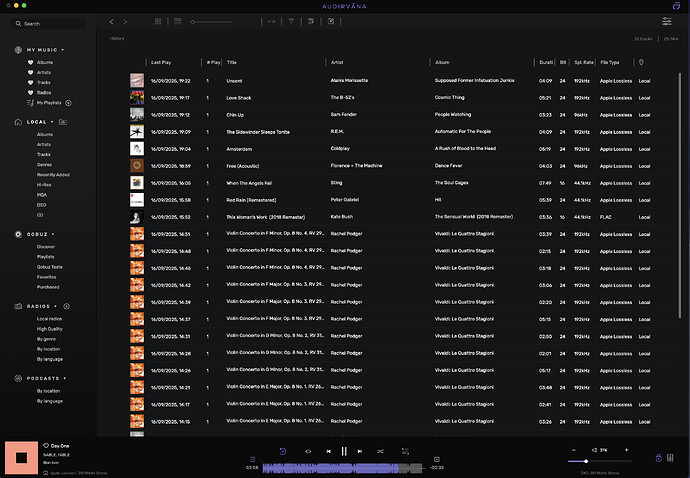690x478 pixels.
Task: Open the local folder icon beside LOCAL
Action: [x=63, y=121]
